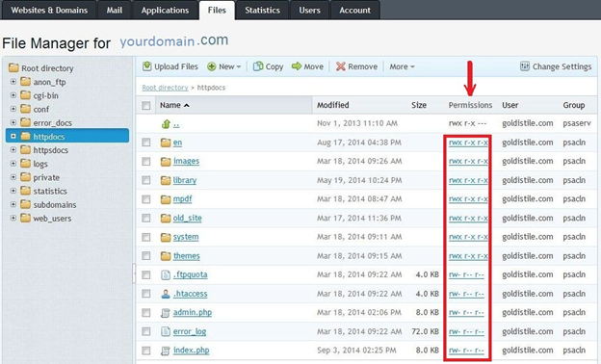This screenshot has height=364, width=601.
Task: Click the Size column header
Action: tap(419, 105)
